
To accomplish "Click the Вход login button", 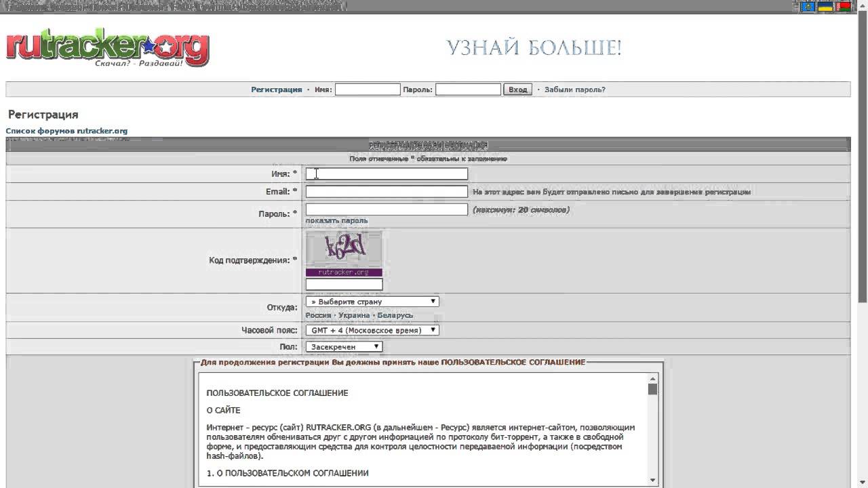I will click(x=517, y=89).
